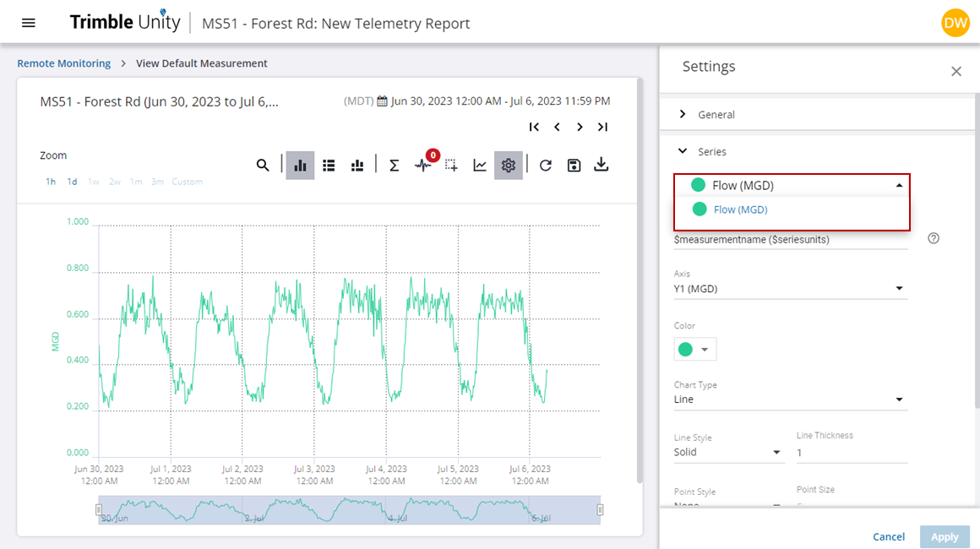Click the trend line chart icon
The width and height of the screenshot is (980, 549).
(480, 166)
